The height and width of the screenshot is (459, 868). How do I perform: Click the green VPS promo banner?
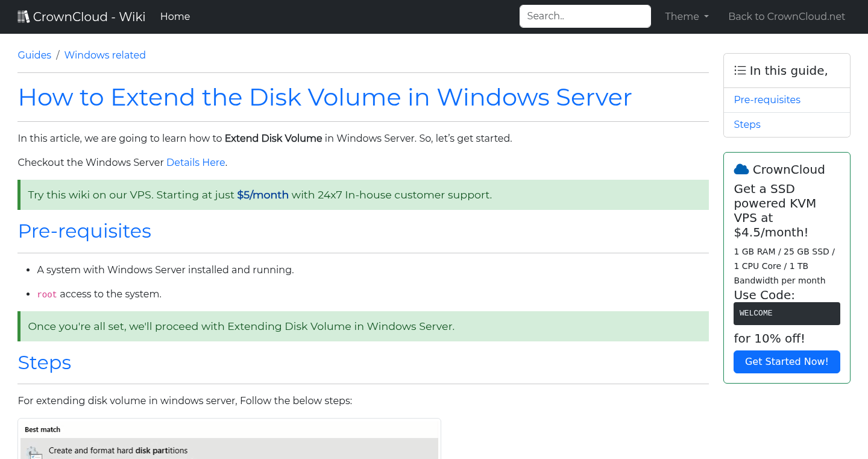pos(363,194)
